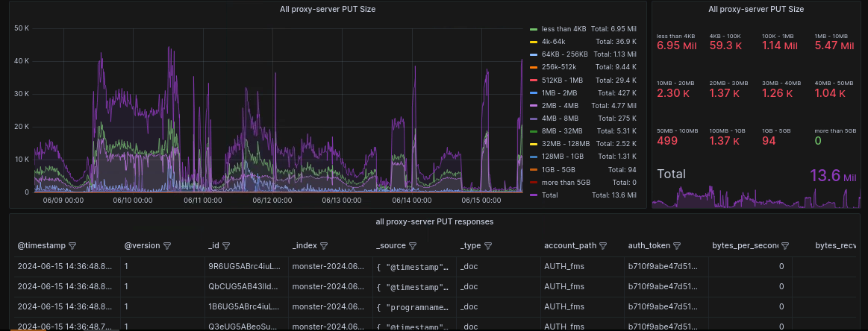Open color picker for '64KB - 256KB' series swatch
868x331 pixels.
tap(534, 54)
